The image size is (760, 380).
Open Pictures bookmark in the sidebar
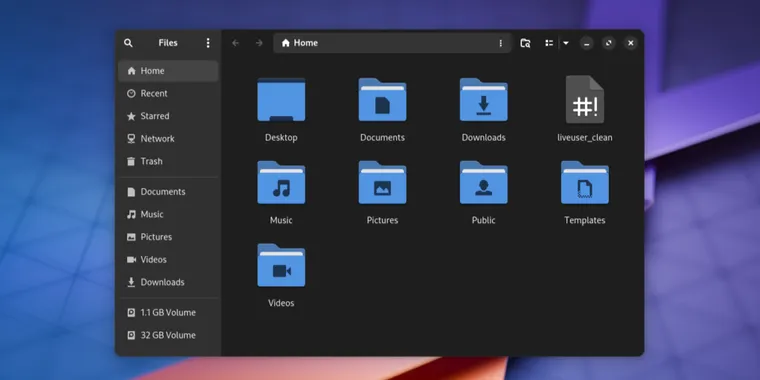(x=168, y=237)
